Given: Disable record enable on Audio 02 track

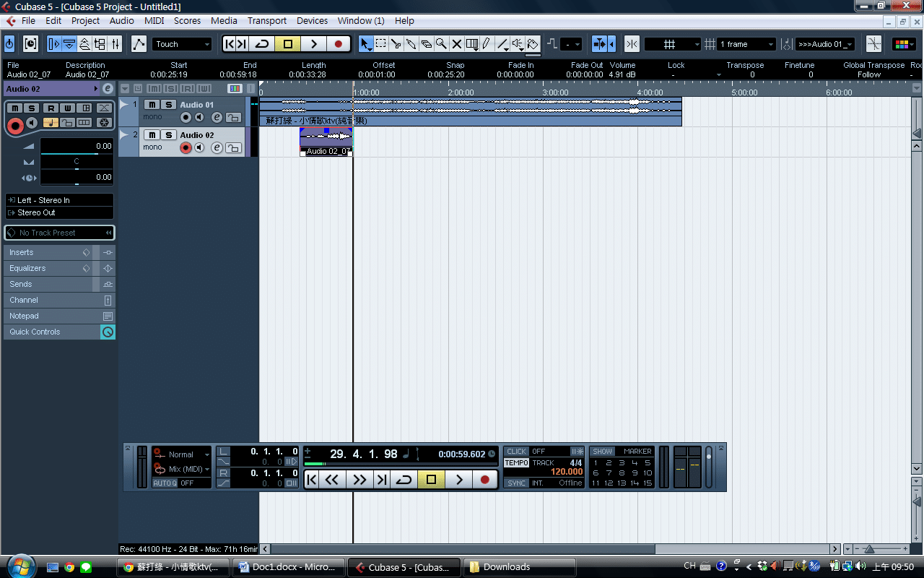Looking at the screenshot, I should click(186, 148).
